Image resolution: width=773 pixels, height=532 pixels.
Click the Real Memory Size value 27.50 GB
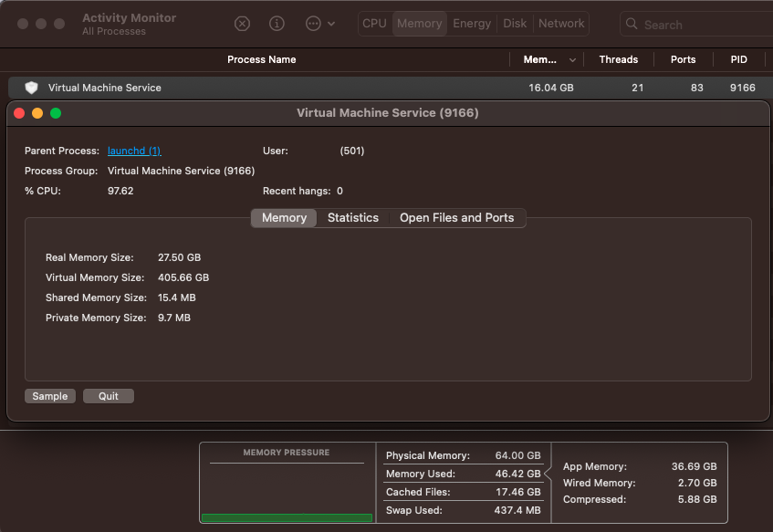[x=179, y=257]
